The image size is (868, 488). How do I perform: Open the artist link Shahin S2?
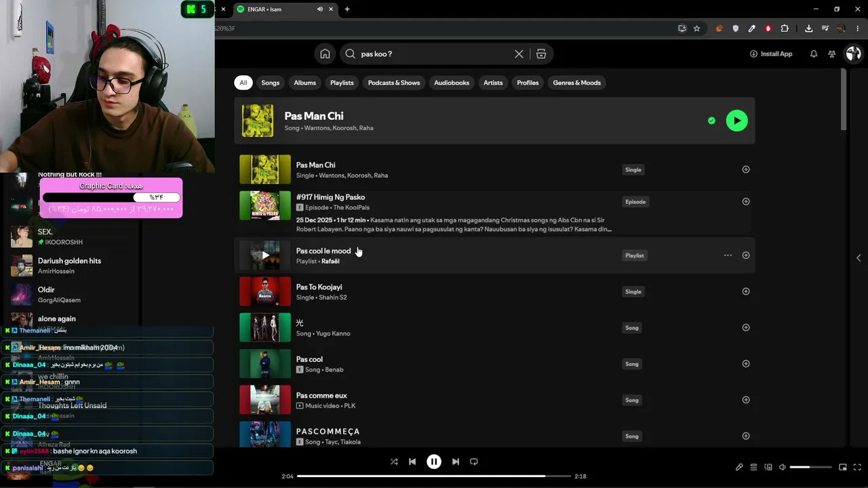pos(333,298)
